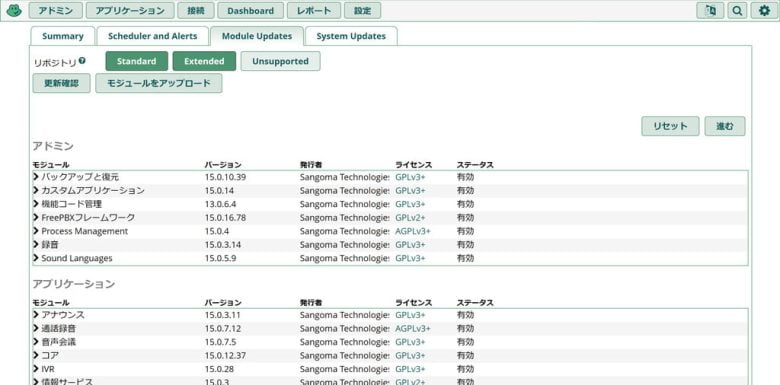Open the レポート top menu

pos(314,10)
